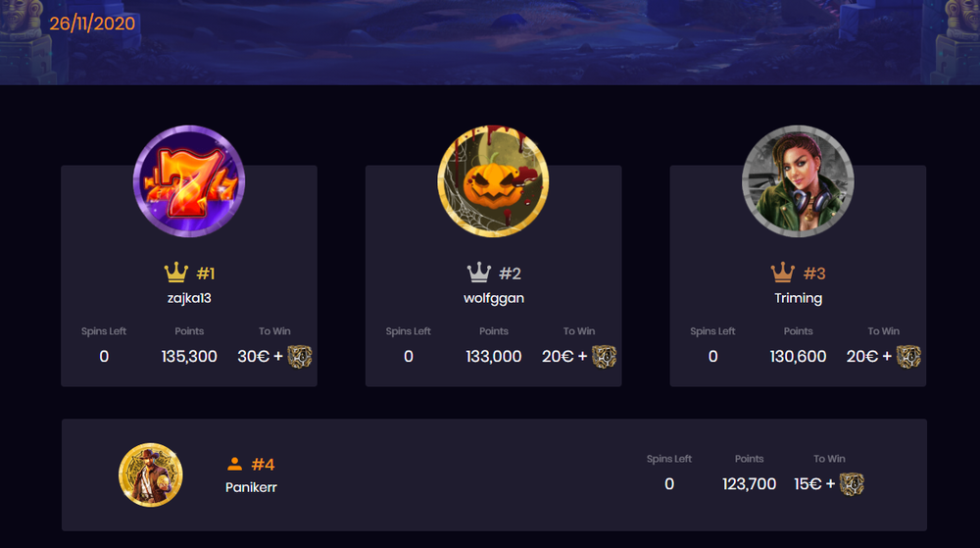This screenshot has width=980, height=548.
Task: Click the 123,700 points value for Panikerr
Action: point(749,483)
